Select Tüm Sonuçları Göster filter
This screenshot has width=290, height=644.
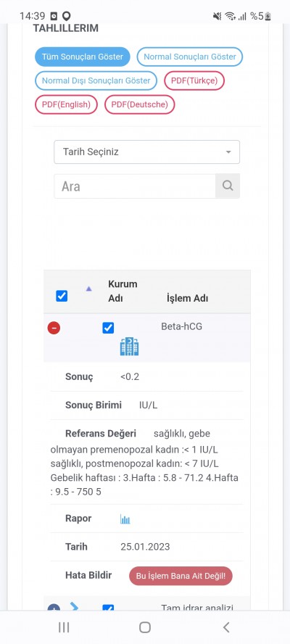coord(82,57)
